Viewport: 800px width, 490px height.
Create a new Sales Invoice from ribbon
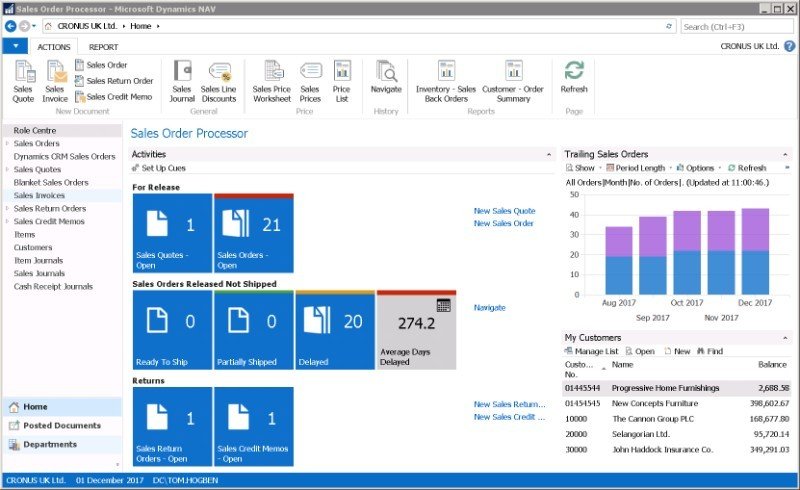pos(55,82)
